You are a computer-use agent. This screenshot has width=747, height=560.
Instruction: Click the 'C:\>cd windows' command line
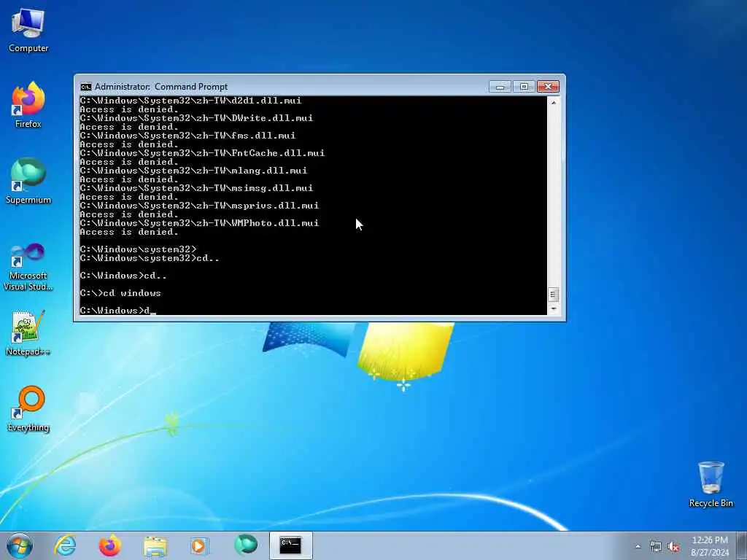pos(120,293)
